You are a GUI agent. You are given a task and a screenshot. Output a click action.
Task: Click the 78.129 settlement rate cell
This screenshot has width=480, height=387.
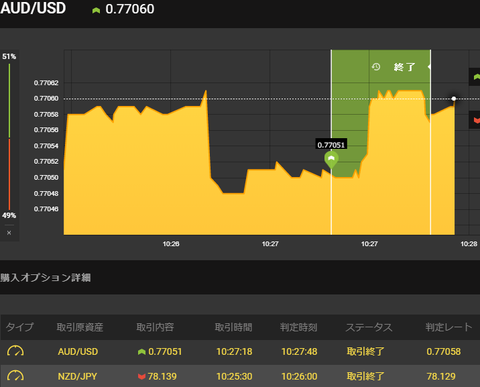click(441, 376)
